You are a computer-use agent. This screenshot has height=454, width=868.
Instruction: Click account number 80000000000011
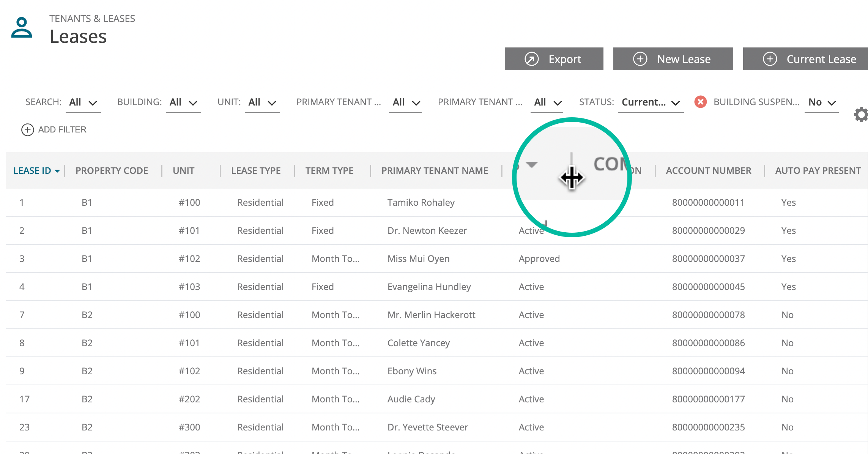(x=708, y=203)
